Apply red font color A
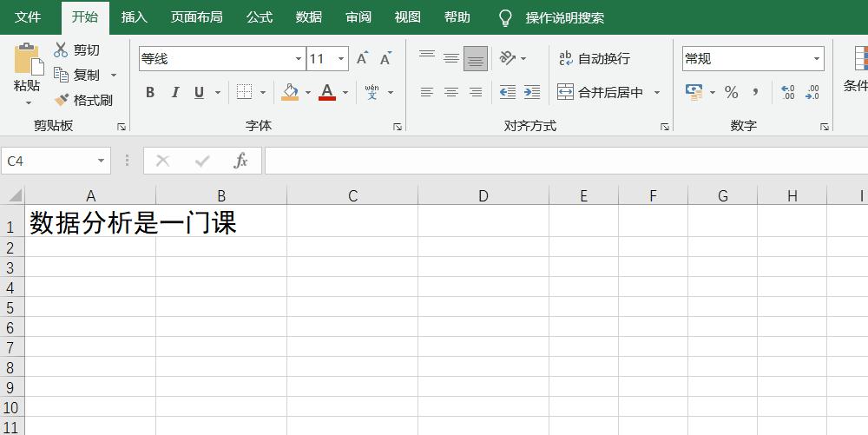 [327, 92]
